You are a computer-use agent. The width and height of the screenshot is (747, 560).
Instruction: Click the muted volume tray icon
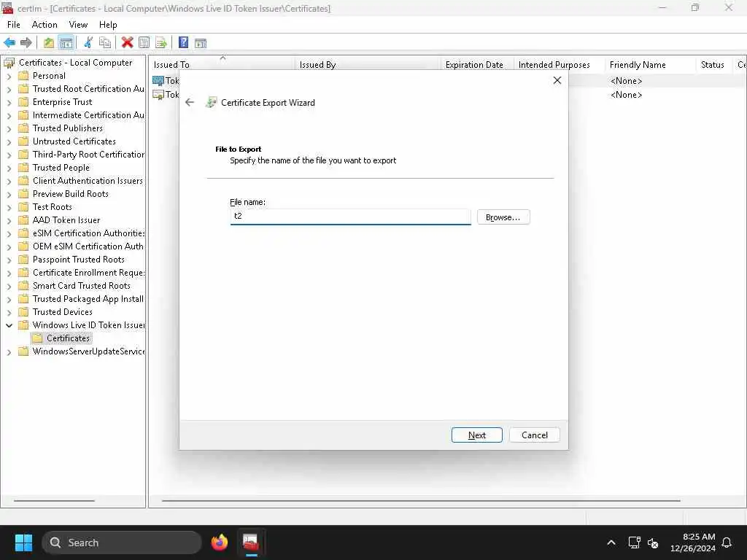point(653,542)
